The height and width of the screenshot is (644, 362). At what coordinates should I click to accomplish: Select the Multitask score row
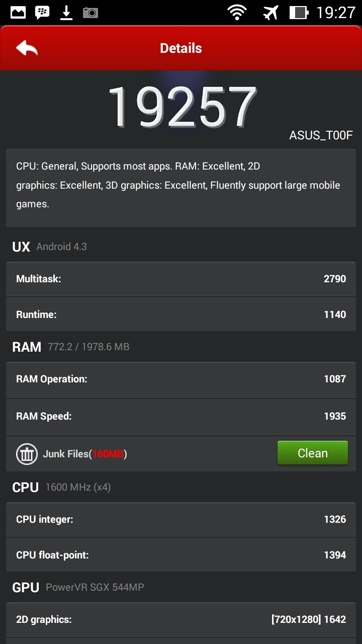[x=181, y=279]
